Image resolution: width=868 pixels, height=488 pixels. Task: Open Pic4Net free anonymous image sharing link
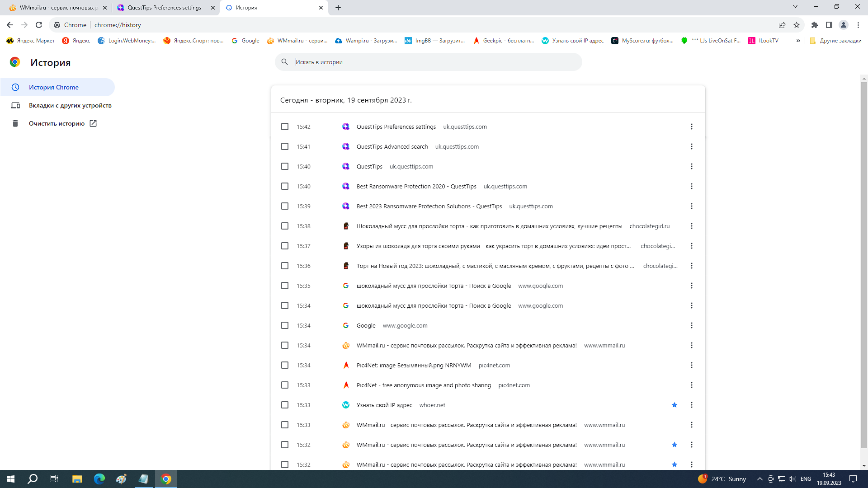tap(424, 385)
